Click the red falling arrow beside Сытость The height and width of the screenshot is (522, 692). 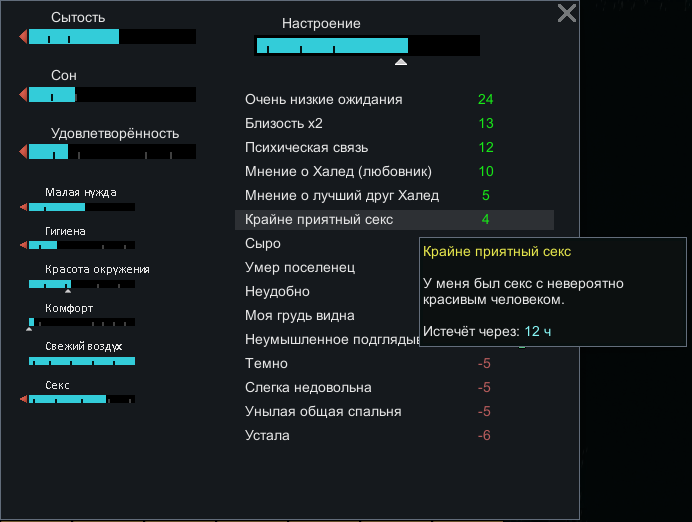click(x=23, y=37)
